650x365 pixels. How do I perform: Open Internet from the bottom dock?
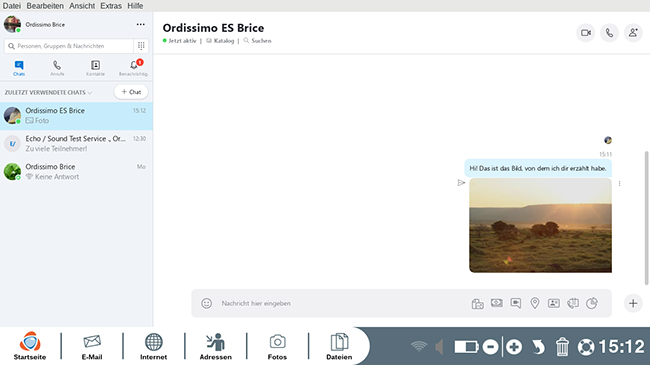click(153, 346)
